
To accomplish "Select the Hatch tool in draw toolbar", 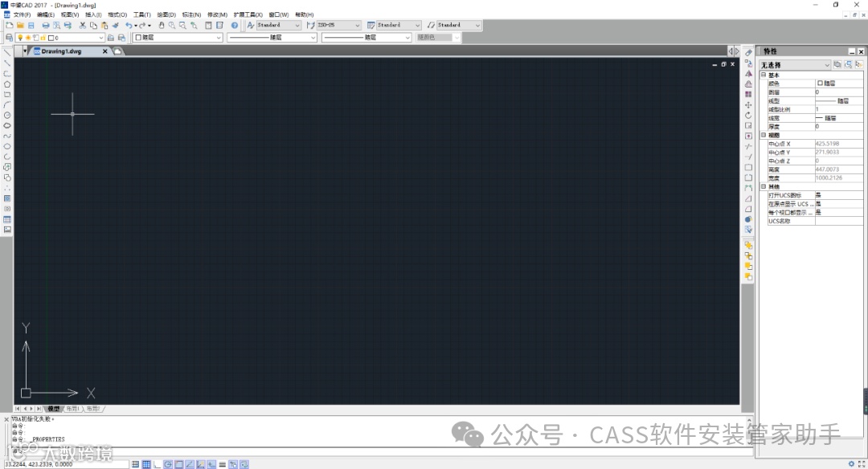I will (7, 198).
